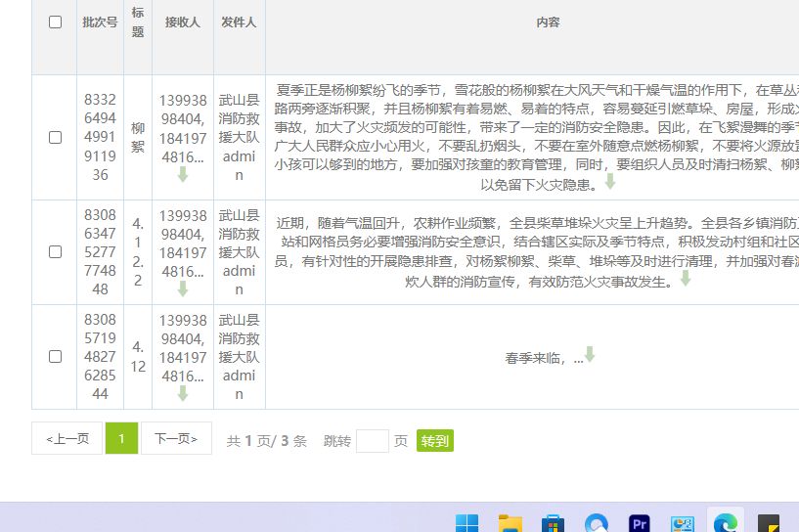Viewport: 799px width, 532px height.
Task: Expand recipients list in the 4.12.2 row
Action: coord(183,289)
